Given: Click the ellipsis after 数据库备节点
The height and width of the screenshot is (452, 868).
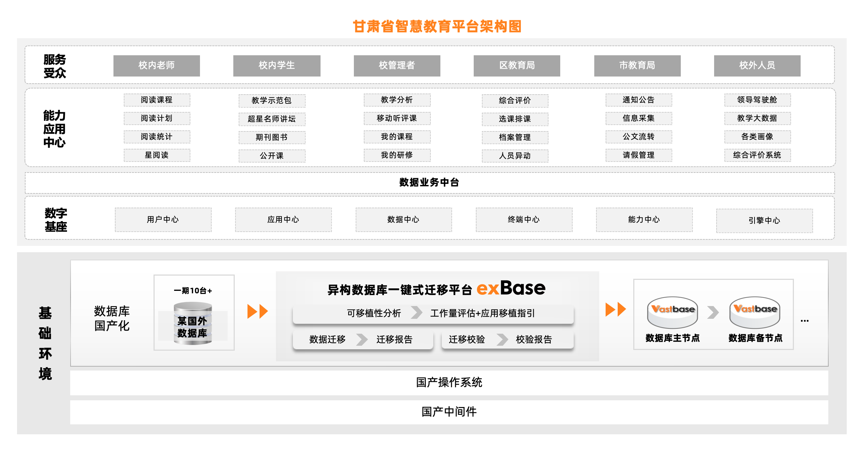Looking at the screenshot, I should pyautogui.click(x=805, y=321).
